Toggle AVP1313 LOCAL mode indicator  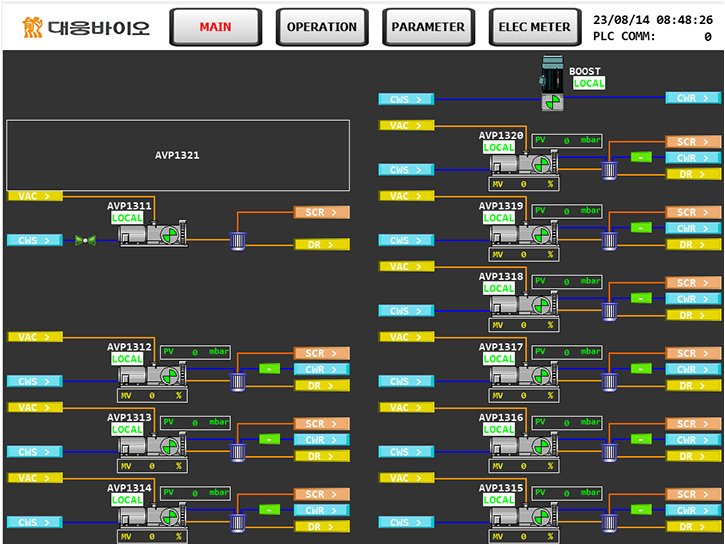pos(127,429)
